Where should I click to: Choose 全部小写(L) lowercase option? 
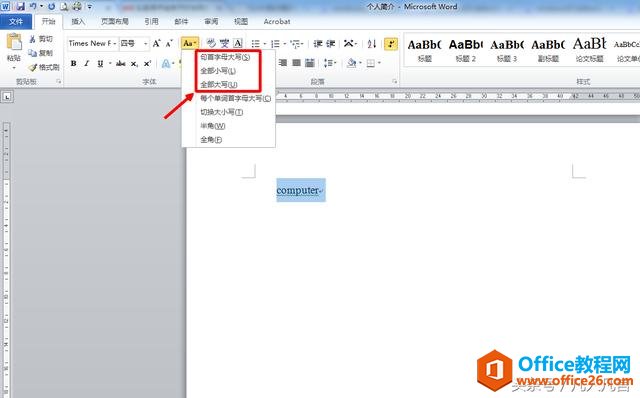pyautogui.click(x=229, y=71)
